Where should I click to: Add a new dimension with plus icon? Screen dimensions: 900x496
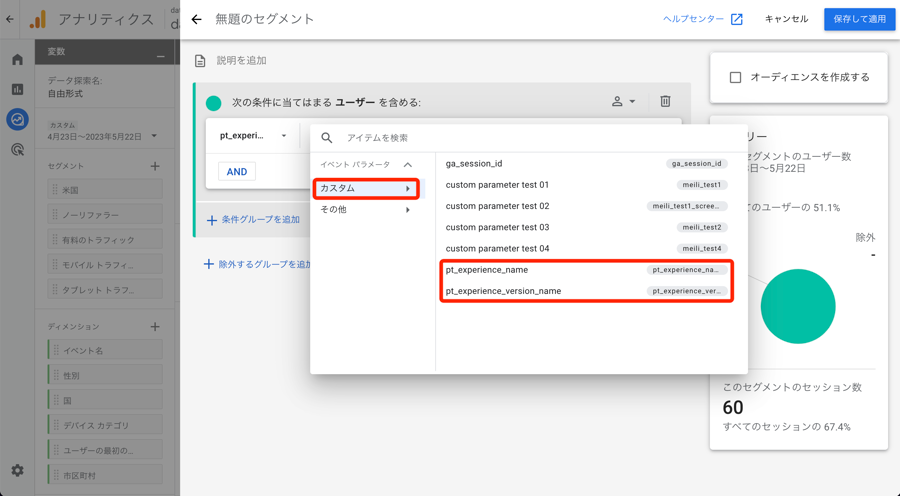tap(155, 327)
